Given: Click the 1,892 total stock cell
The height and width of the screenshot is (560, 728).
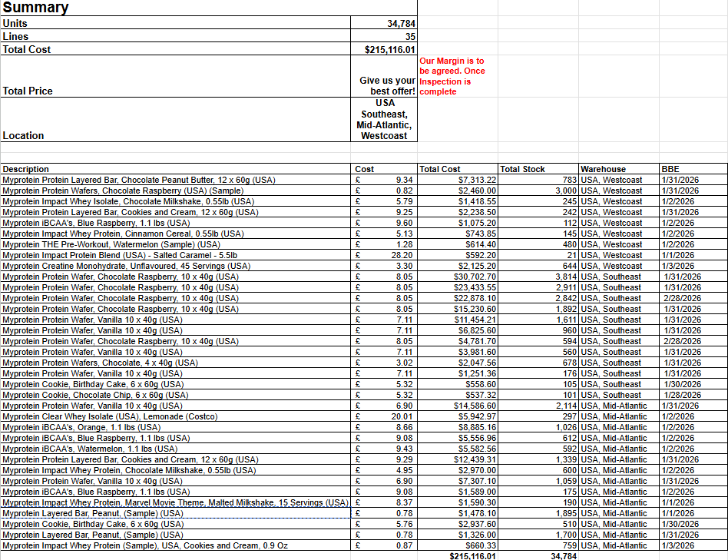Looking at the screenshot, I should pyautogui.click(x=538, y=309).
